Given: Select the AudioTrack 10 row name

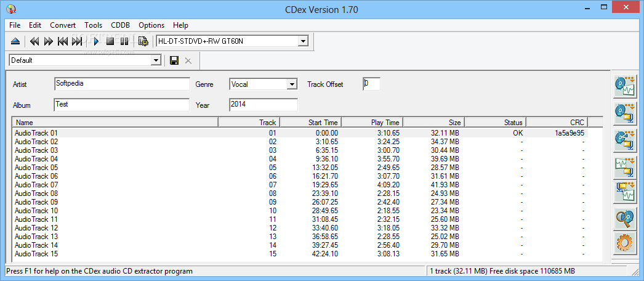Looking at the screenshot, I should (x=36, y=211).
